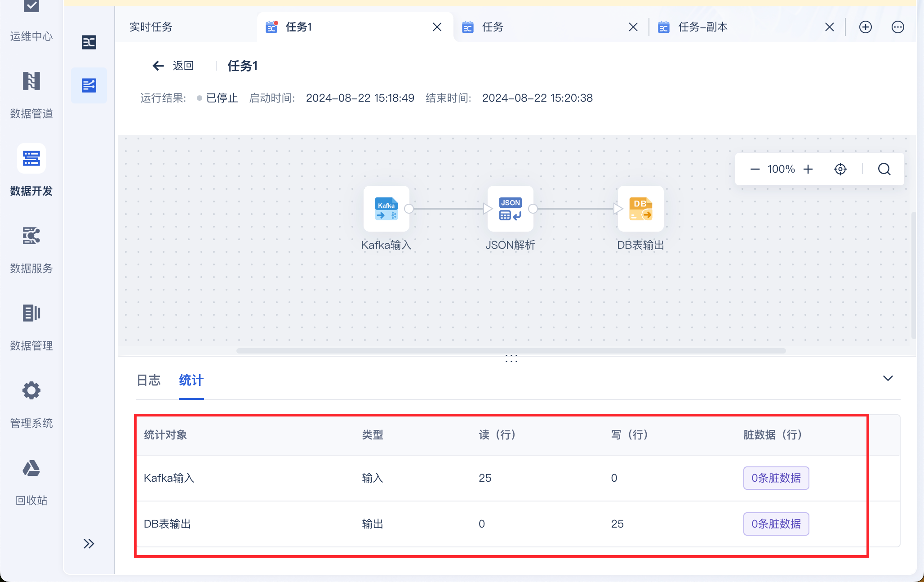924x582 pixels.
Task: Select the JSON解析 node icon
Action: 510,209
